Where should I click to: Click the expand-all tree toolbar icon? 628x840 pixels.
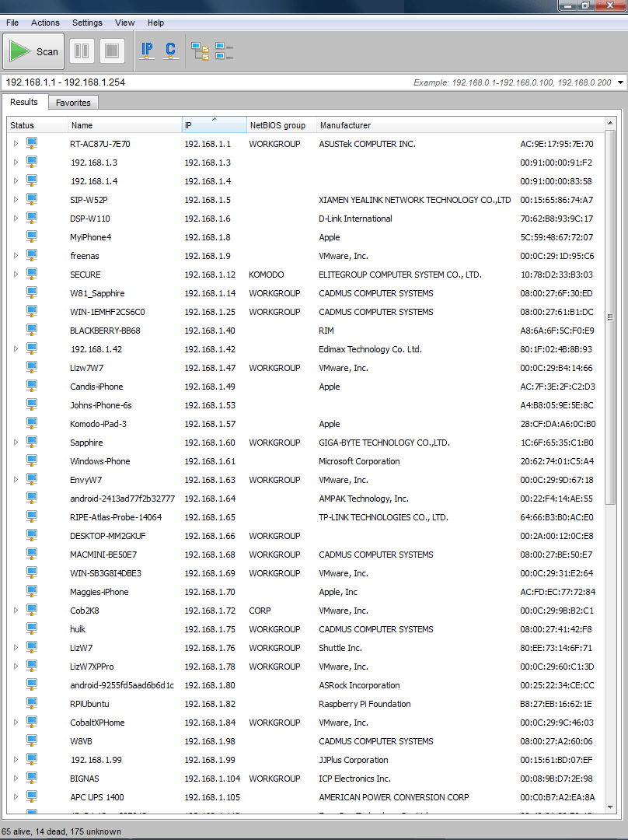coord(201,52)
